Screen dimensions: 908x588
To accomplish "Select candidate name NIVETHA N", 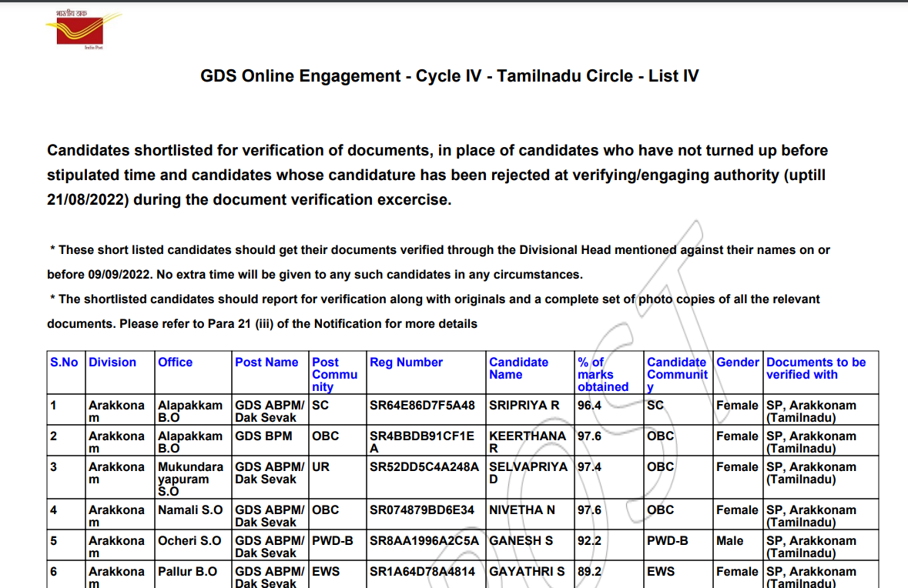I will point(521,510).
